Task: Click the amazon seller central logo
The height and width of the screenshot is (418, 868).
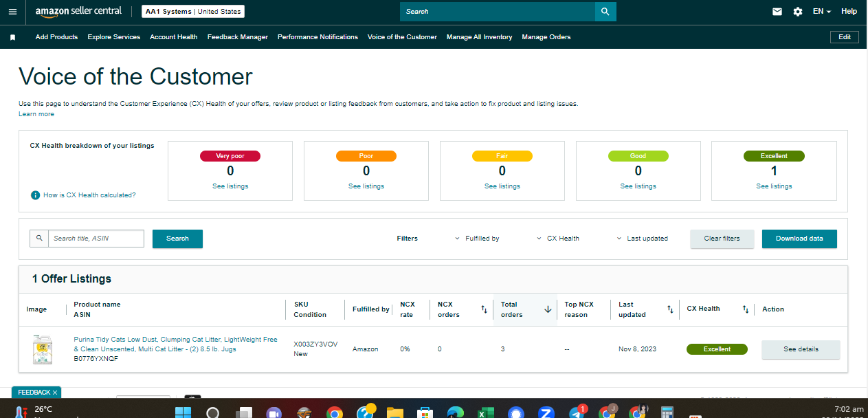Action: click(78, 12)
